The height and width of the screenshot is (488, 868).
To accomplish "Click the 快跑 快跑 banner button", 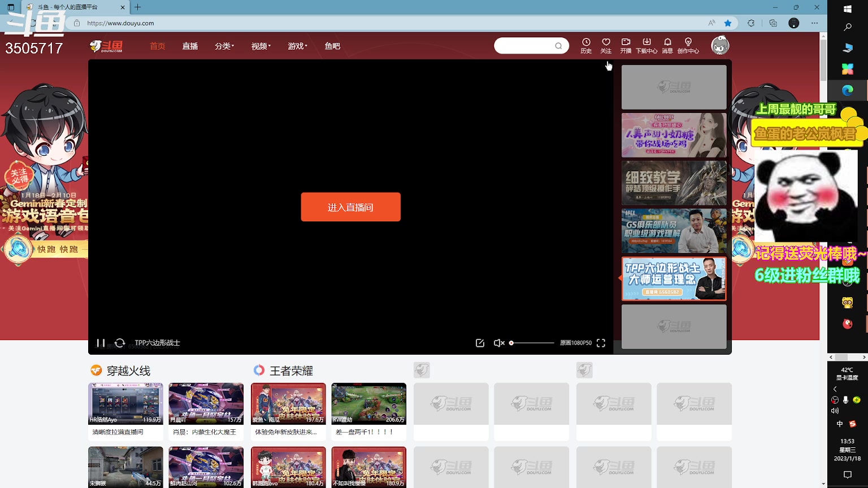I will click(x=57, y=249).
